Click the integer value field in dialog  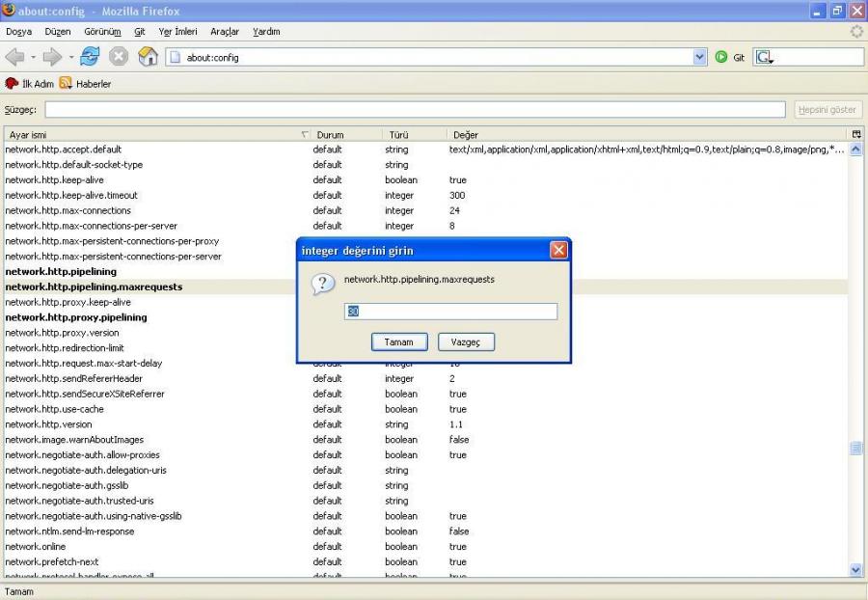point(450,311)
